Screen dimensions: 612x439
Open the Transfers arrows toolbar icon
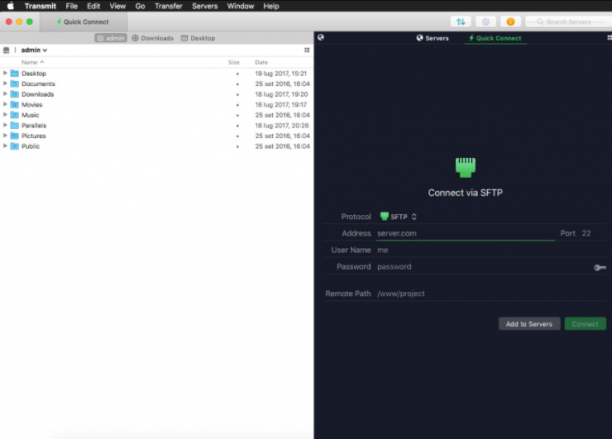(x=461, y=22)
